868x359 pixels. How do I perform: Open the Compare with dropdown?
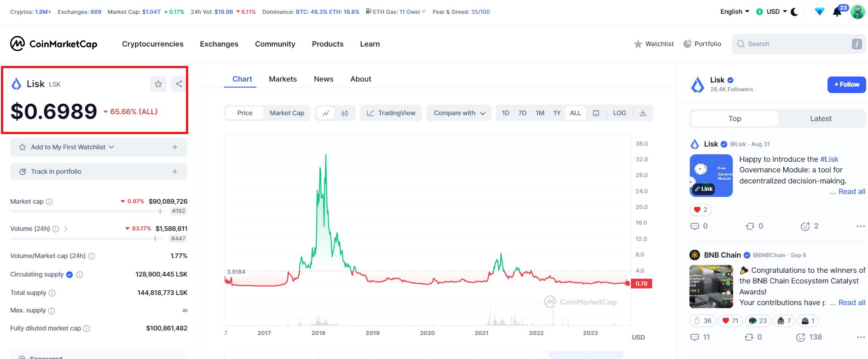pyautogui.click(x=459, y=113)
